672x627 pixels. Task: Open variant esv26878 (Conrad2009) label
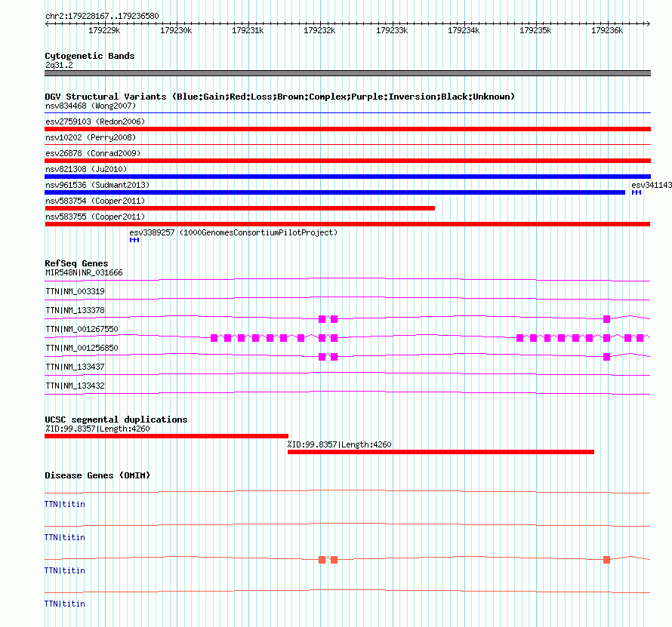tap(93, 153)
